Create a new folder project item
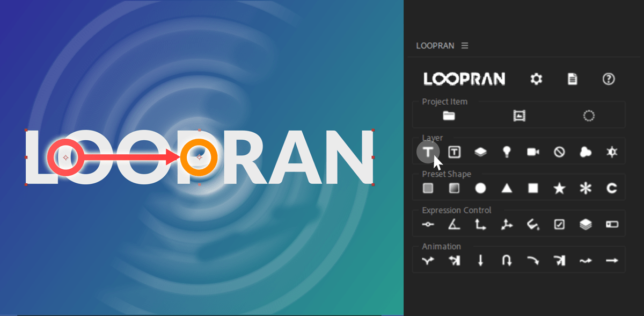This screenshot has width=644, height=316. click(448, 115)
